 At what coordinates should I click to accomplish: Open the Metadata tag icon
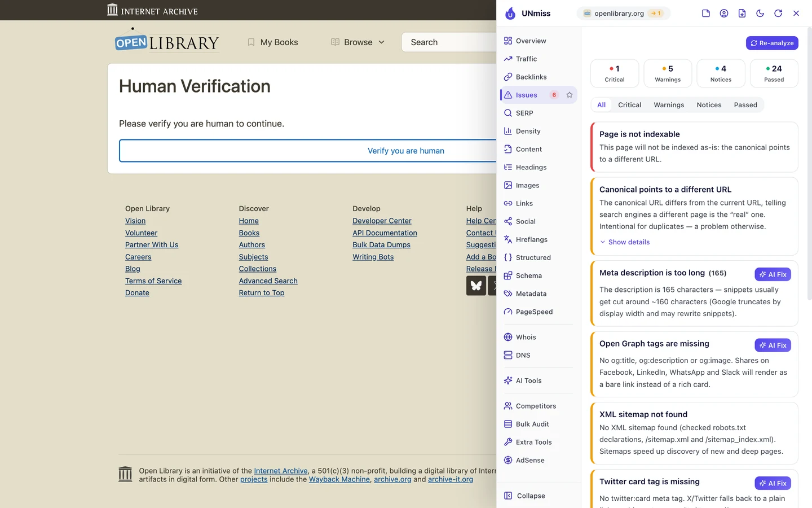(x=508, y=294)
